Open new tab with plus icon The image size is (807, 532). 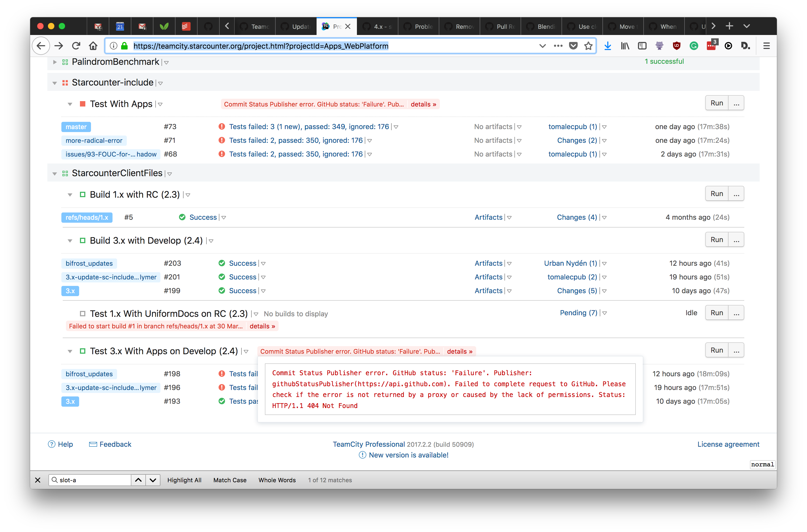pos(729,26)
